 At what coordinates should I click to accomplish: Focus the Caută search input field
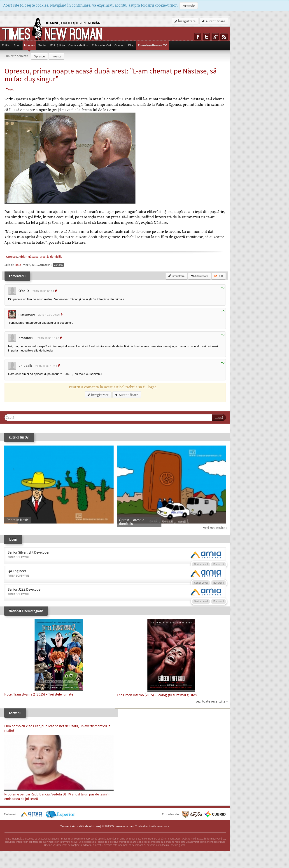pyautogui.click(x=108, y=417)
